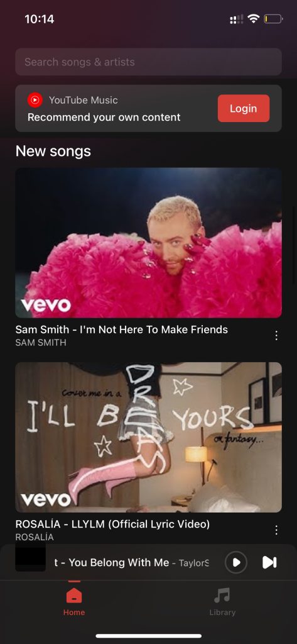297x644 pixels.
Task: Click the Login button
Action: click(x=244, y=108)
